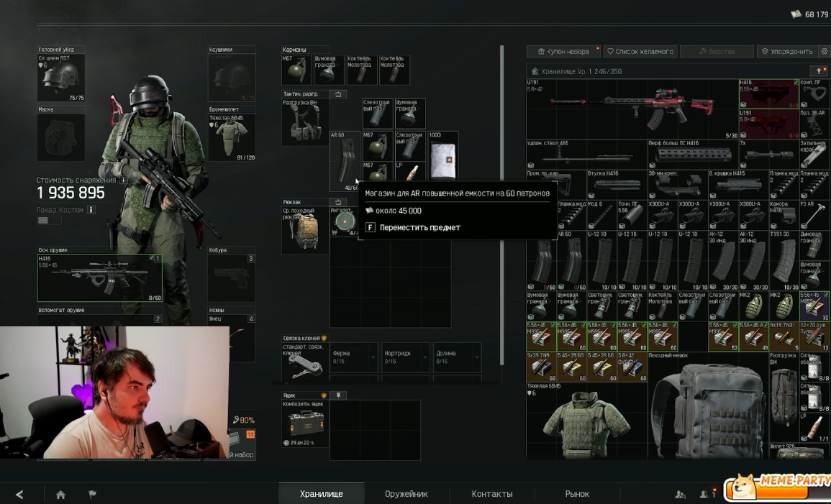Open sort settings gear beside Упорядочить
Viewport: 831px width, 504px height.
[x=824, y=51]
